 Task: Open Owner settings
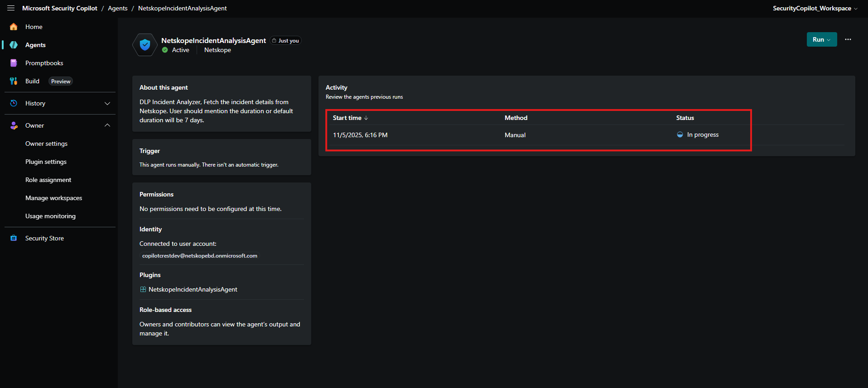point(46,144)
